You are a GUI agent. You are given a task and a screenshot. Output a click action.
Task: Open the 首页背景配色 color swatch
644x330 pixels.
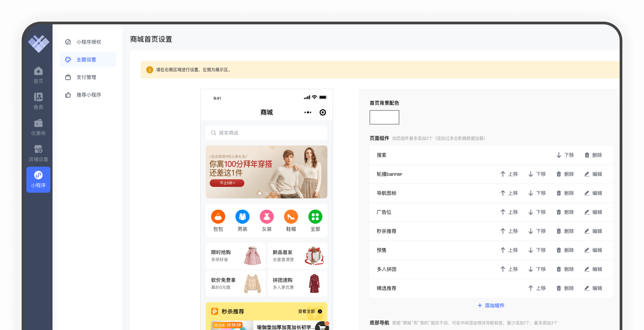384,117
